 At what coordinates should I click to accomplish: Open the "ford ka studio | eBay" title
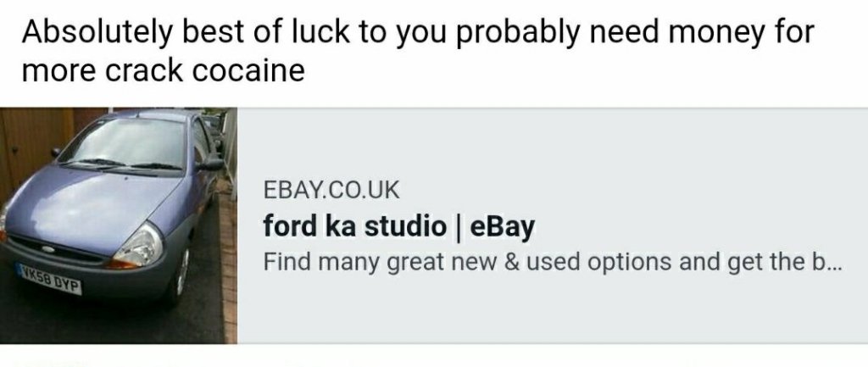click(x=399, y=225)
